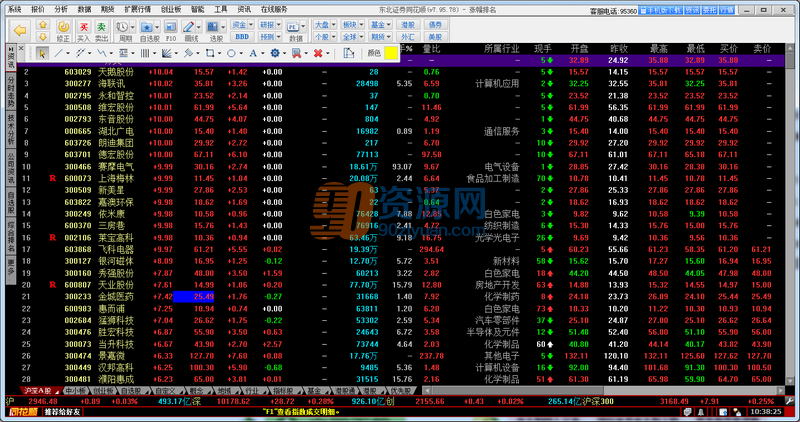Expand the 周期 dropdown arrow
This screenshot has width=800, height=422.
click(132, 27)
